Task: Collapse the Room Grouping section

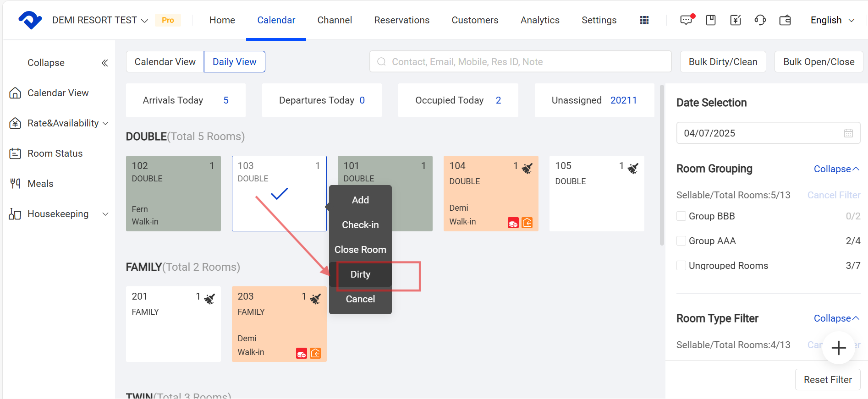Action: 836,169
